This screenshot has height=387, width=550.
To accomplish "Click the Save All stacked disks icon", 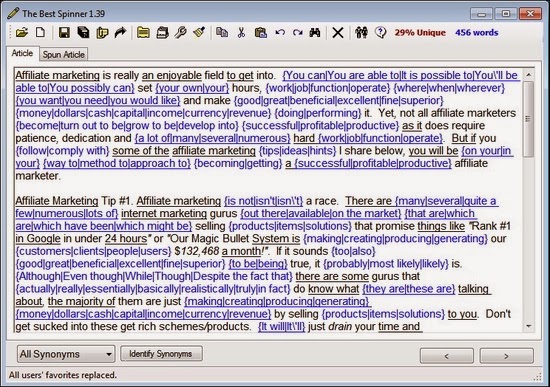I will 83,33.
